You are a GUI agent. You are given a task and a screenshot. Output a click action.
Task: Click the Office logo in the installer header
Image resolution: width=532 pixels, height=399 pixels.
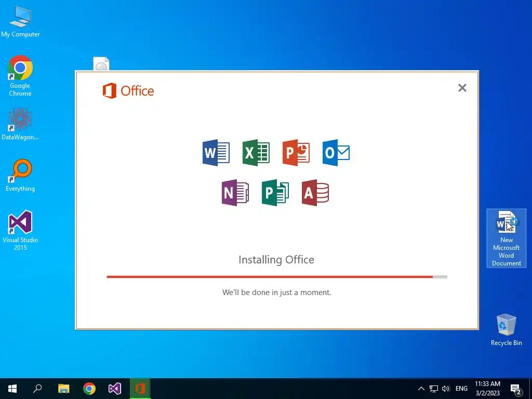[x=128, y=90]
